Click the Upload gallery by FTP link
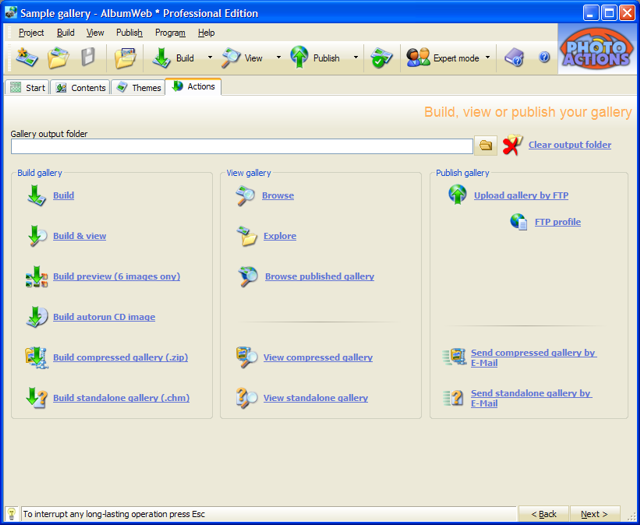 [x=521, y=195]
